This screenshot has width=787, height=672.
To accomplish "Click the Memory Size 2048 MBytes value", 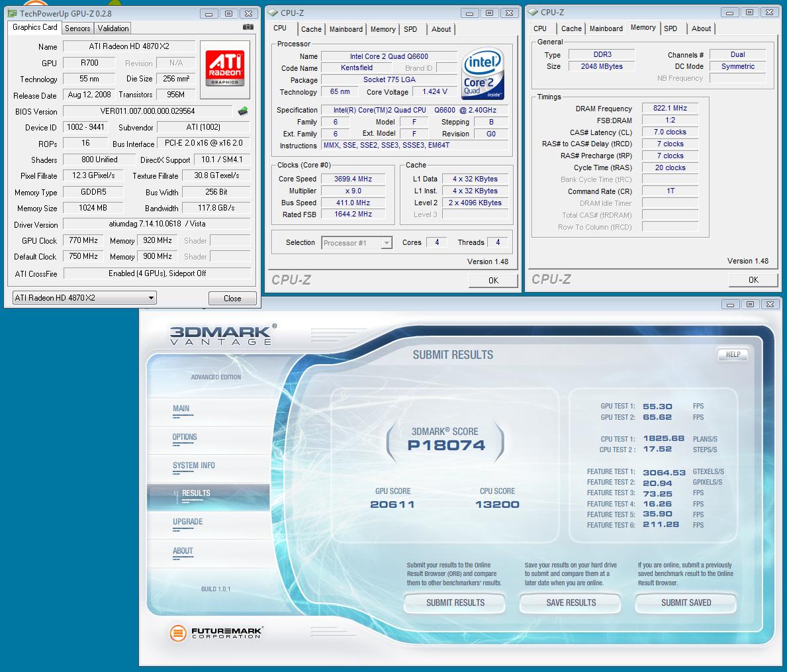I will point(602,66).
